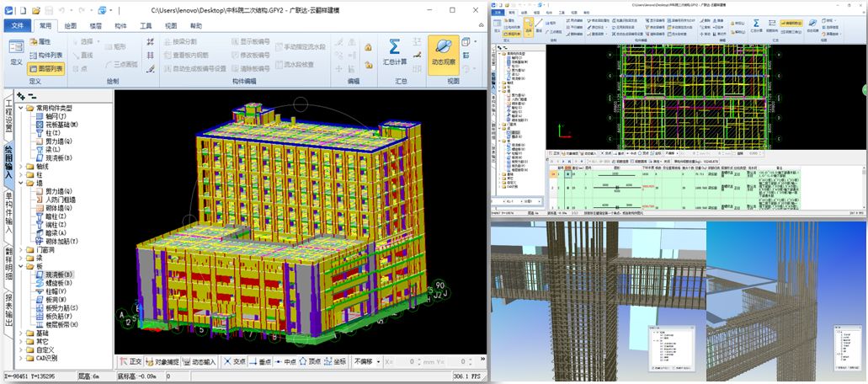The image size is (868, 384).
Task: Click the lower house lock icon in 编辑 group
Action: 368,65
